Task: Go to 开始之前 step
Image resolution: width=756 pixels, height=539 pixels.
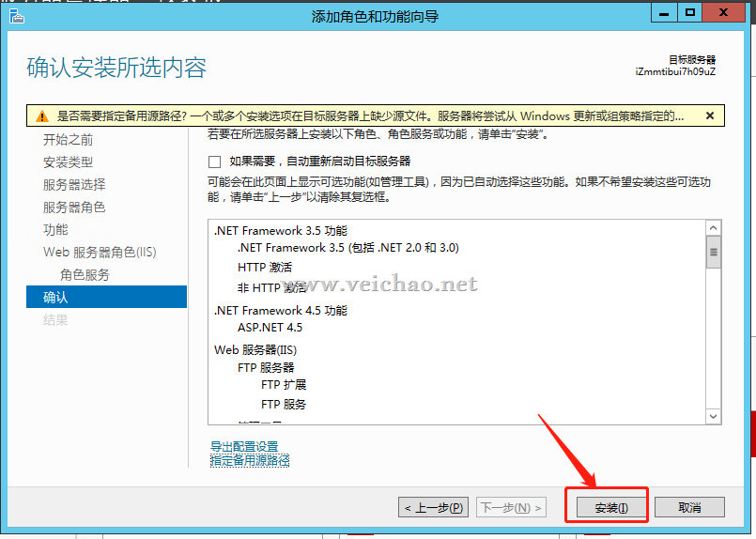Action: click(68, 140)
